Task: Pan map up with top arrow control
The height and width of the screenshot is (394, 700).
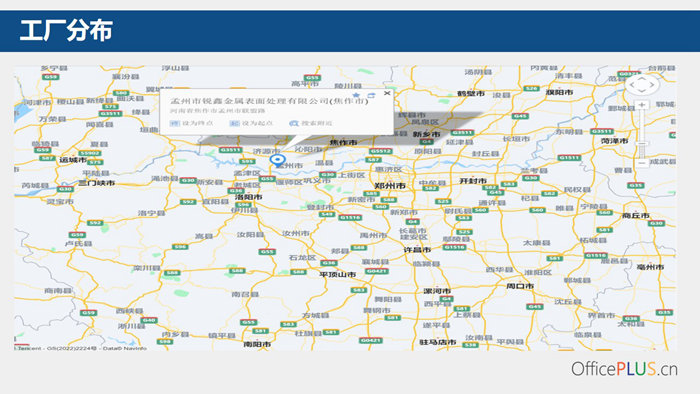Action: click(642, 78)
